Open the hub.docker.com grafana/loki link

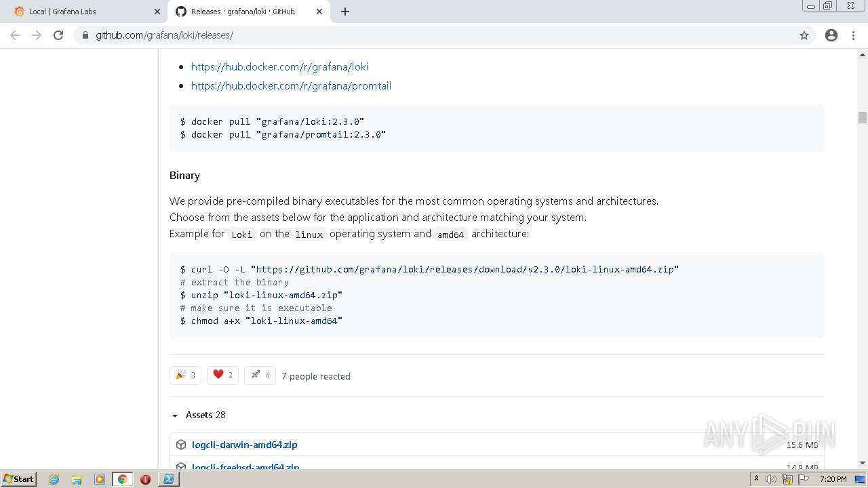279,66
